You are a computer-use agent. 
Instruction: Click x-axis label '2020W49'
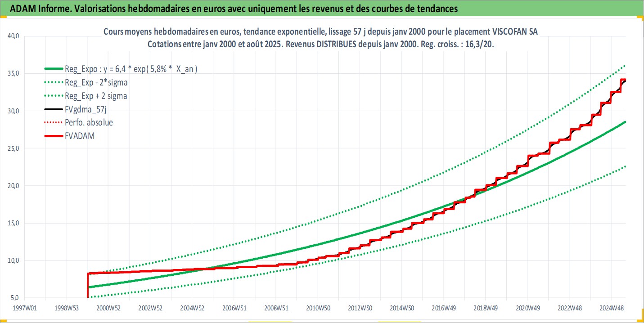click(528, 308)
